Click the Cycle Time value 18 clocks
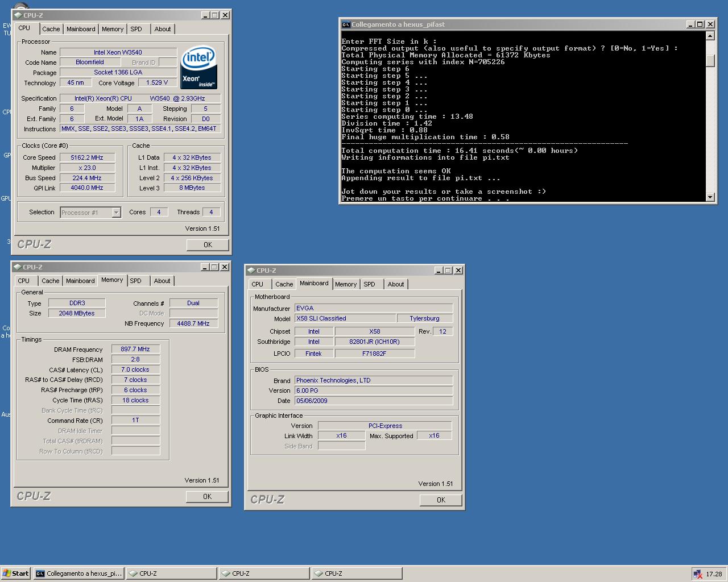 click(135, 400)
